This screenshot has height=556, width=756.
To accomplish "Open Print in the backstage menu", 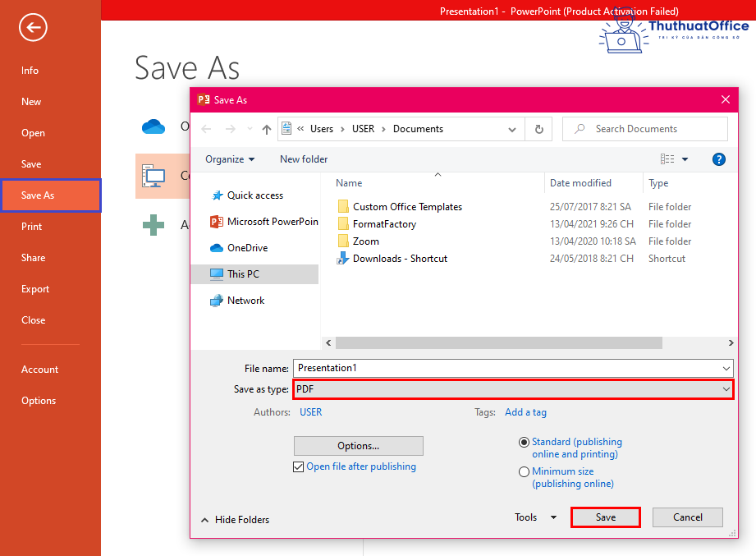I will click(x=31, y=227).
